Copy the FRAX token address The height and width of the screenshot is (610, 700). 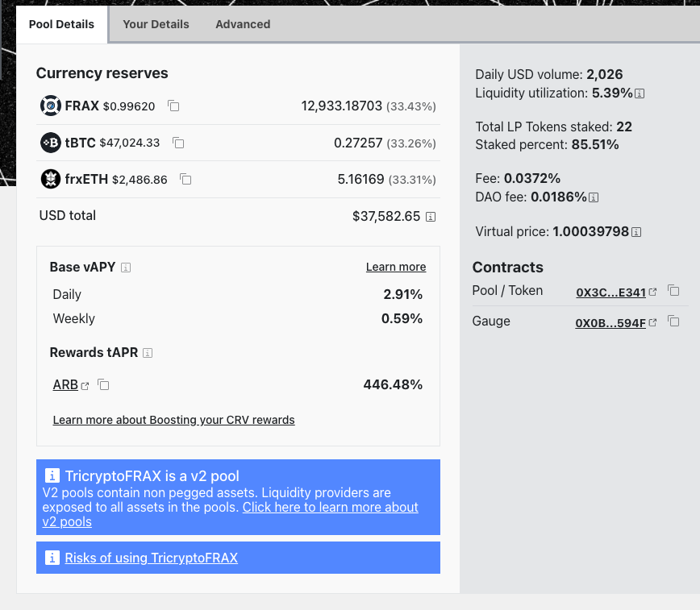[x=173, y=106]
